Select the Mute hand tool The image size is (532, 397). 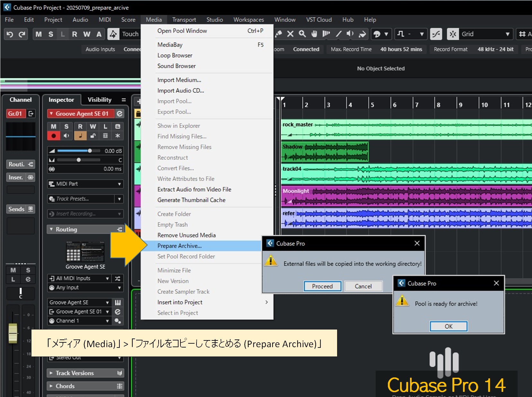tap(314, 34)
